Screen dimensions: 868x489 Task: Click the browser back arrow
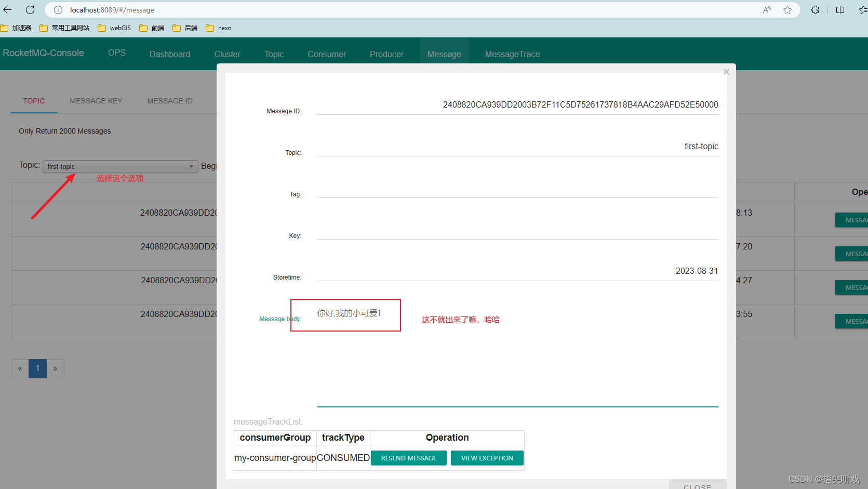[x=7, y=10]
